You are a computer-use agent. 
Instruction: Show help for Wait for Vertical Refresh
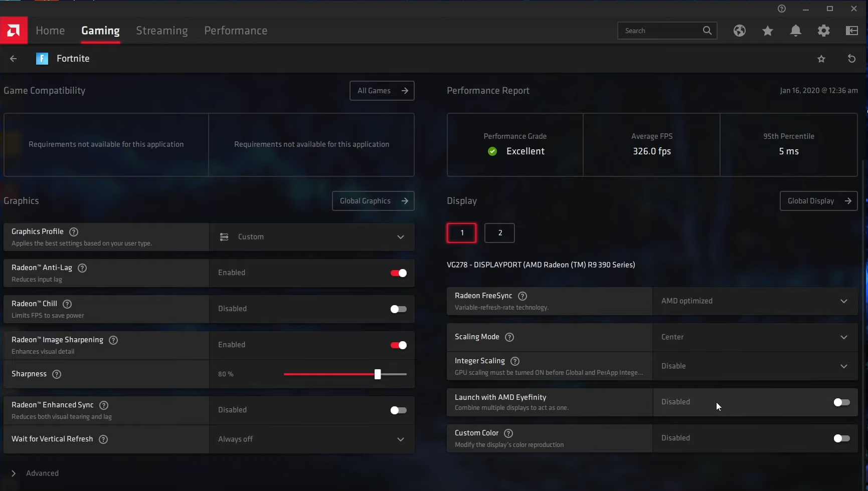tap(103, 439)
